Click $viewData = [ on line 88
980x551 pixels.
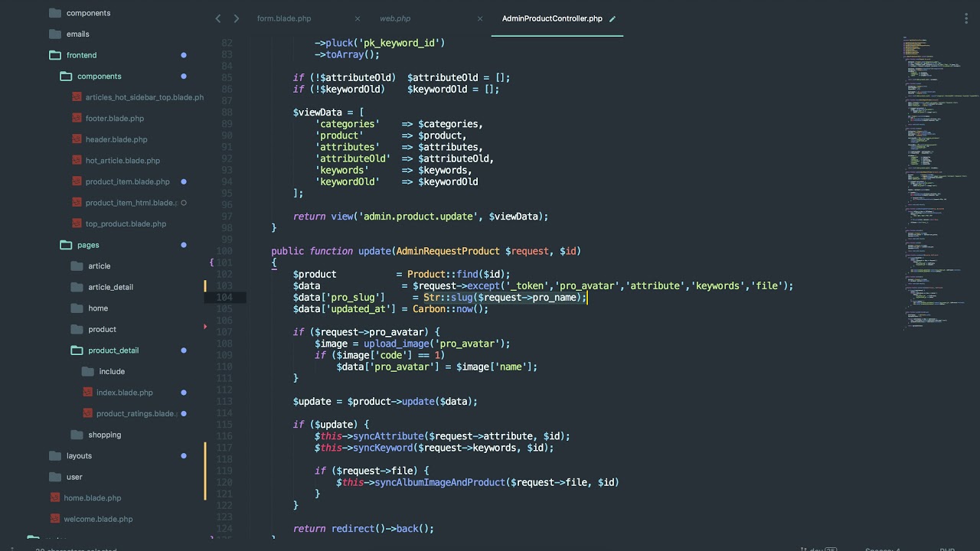tap(328, 112)
